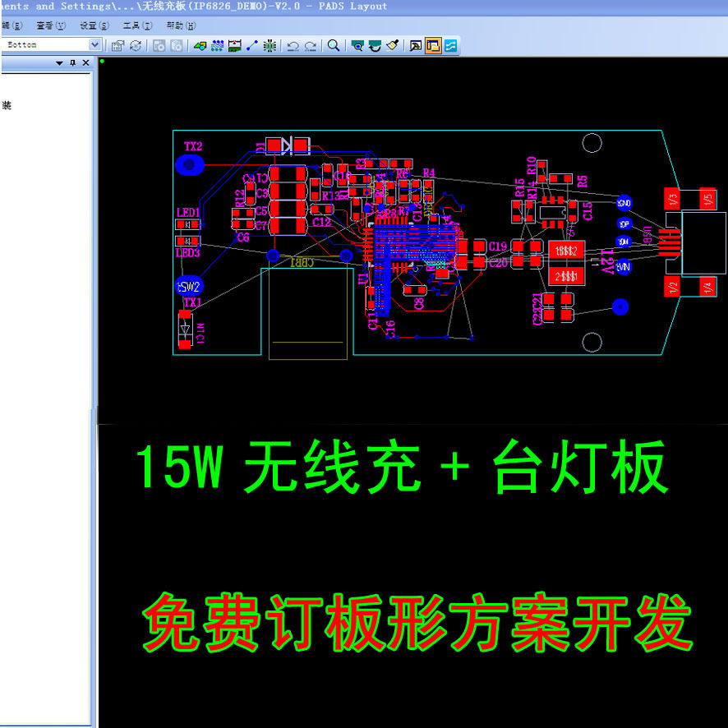Toggle auto-hide pin on left panel
728x728 pixels.
click(x=72, y=62)
